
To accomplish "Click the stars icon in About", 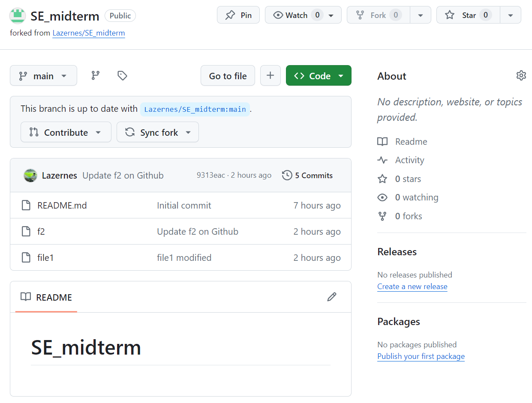I will click(382, 179).
